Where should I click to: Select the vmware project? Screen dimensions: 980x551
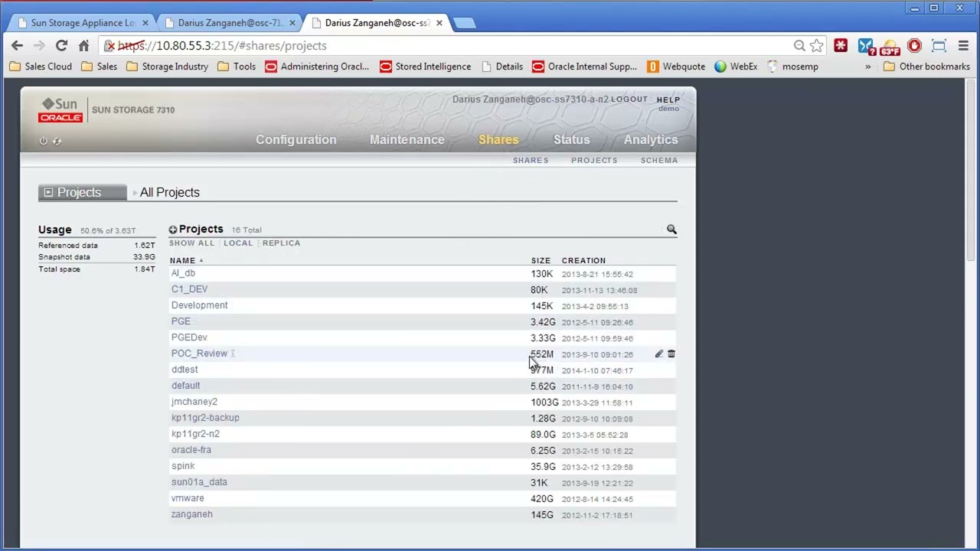click(x=188, y=498)
